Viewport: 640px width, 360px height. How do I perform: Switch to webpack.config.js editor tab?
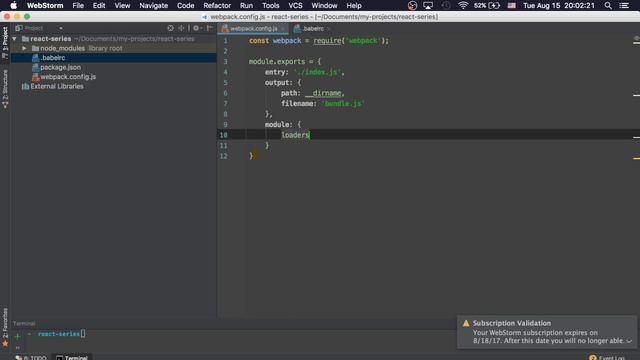tap(253, 29)
